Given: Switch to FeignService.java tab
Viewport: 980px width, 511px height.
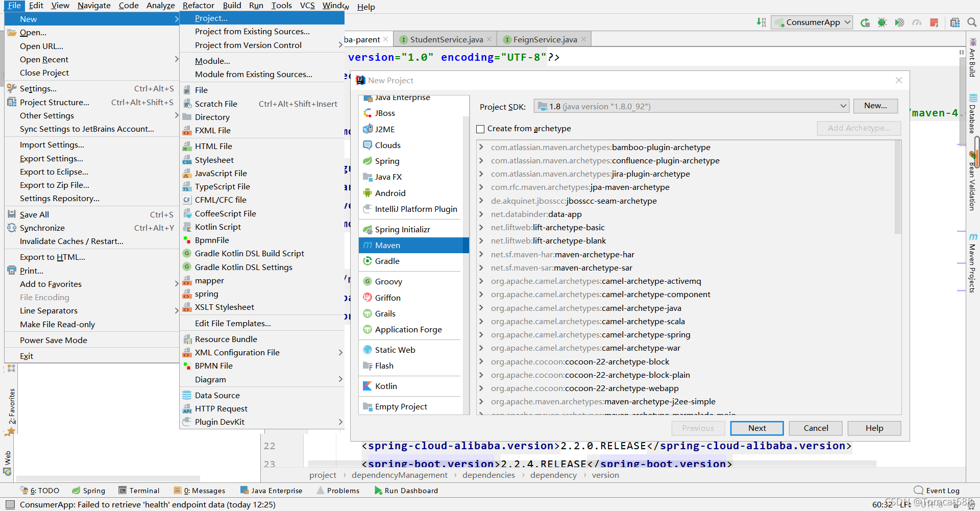Looking at the screenshot, I should pos(545,39).
